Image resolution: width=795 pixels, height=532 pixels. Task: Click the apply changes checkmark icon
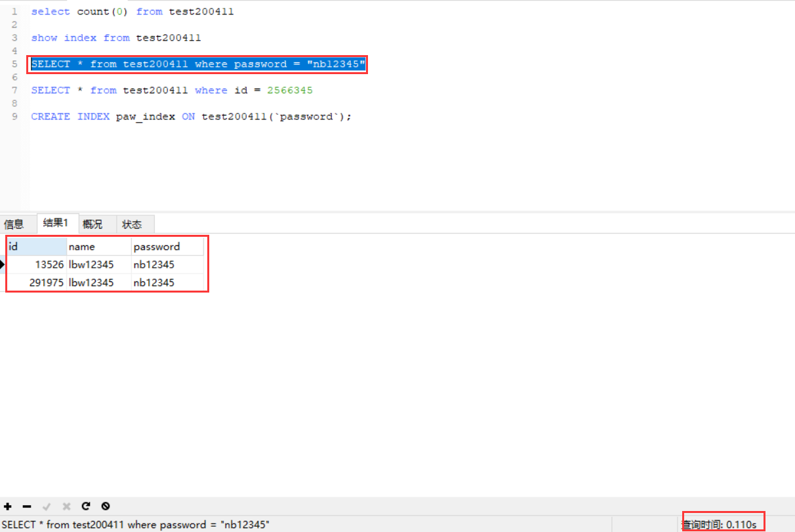point(47,506)
